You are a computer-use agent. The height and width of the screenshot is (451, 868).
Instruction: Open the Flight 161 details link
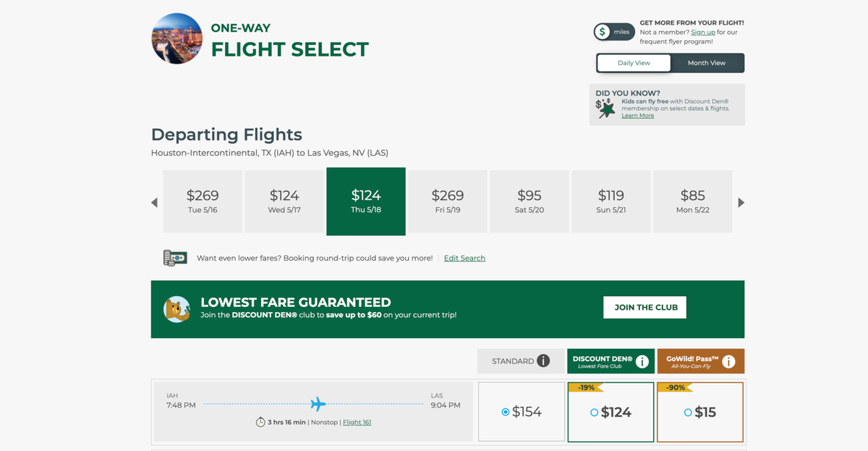click(357, 422)
